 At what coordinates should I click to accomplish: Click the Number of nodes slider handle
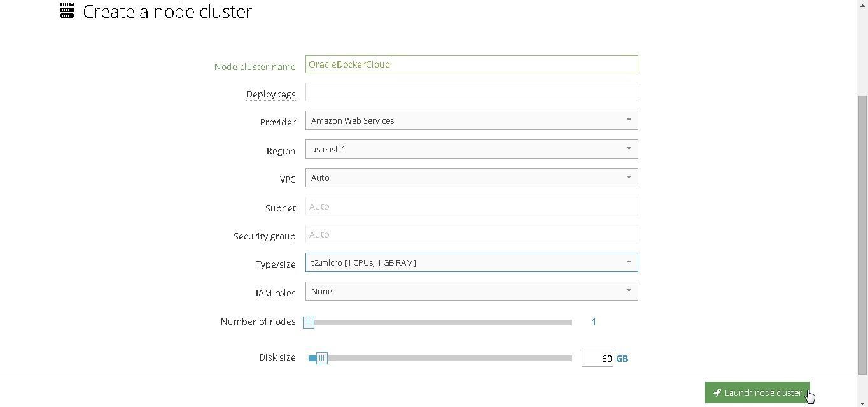309,322
